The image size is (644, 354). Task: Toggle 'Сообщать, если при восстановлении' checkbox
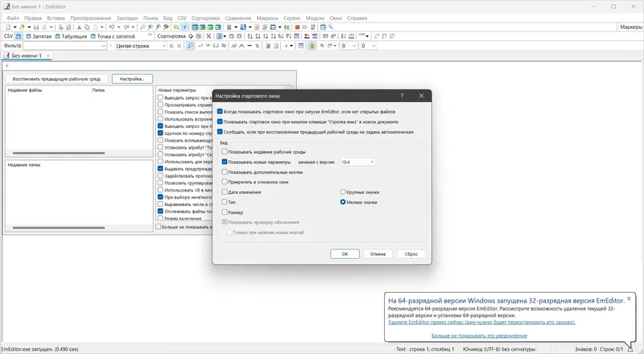[220, 132]
